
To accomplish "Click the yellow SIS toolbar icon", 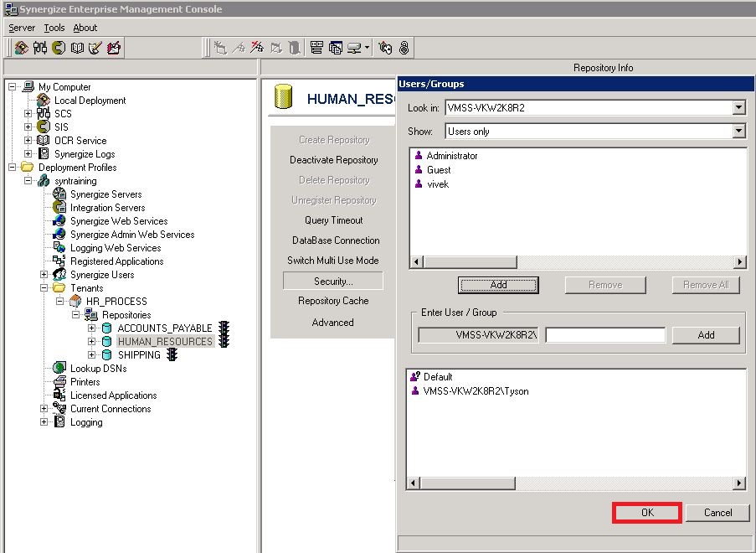I will 59,47.
